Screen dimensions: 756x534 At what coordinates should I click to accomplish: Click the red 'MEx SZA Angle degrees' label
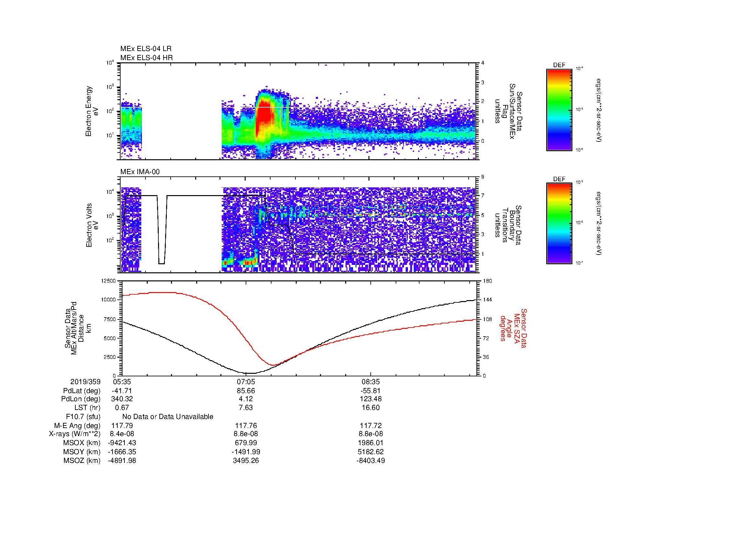pyautogui.click(x=513, y=328)
